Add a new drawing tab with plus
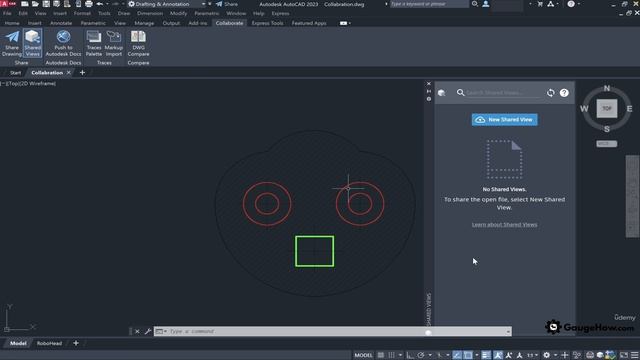The width and height of the screenshot is (640, 360). pos(82,73)
